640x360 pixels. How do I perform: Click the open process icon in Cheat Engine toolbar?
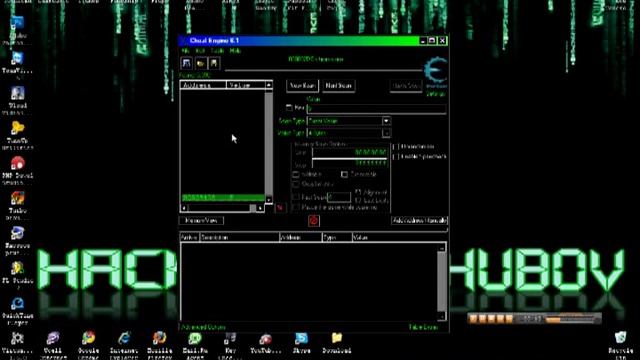[187, 63]
